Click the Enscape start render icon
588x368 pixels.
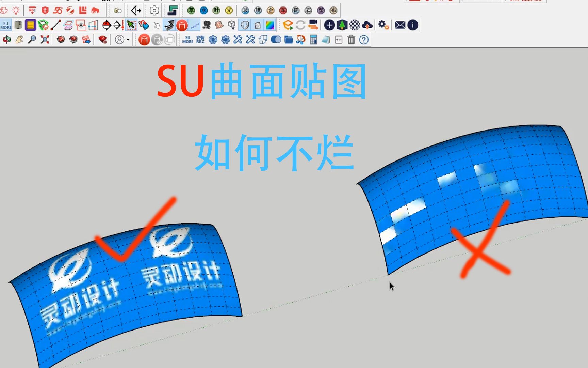pos(288,25)
